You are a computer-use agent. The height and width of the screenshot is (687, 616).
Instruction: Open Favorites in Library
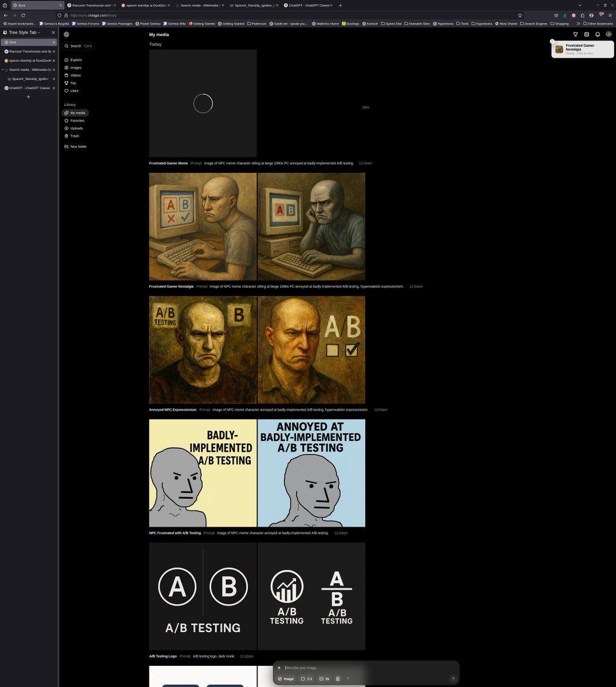(75, 120)
